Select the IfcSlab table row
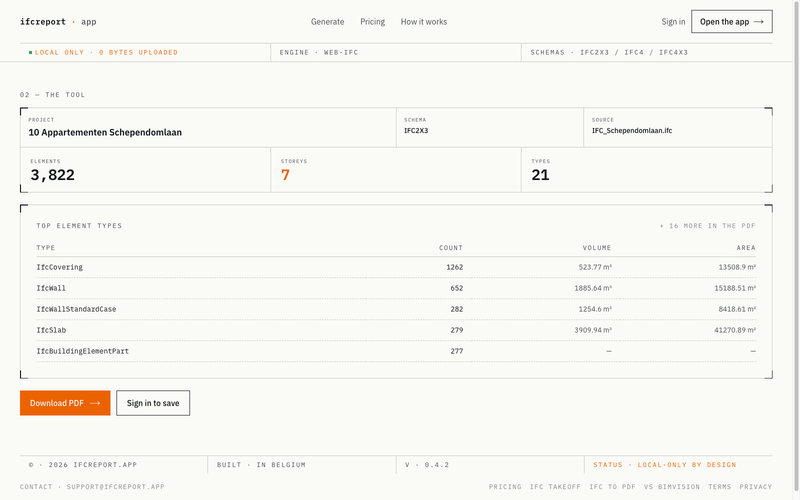Image resolution: width=800 pixels, height=500 pixels. pos(396,330)
